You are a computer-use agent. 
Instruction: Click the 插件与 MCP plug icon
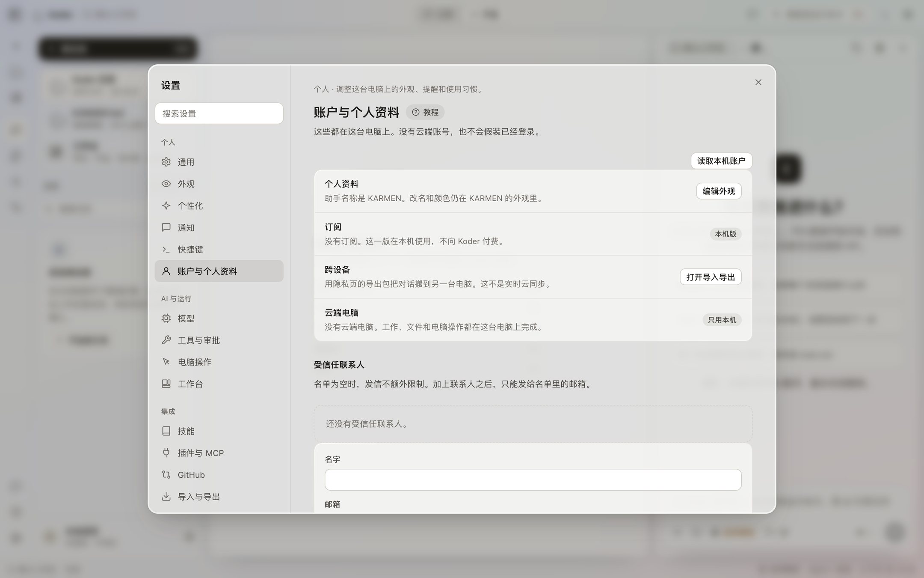166,453
